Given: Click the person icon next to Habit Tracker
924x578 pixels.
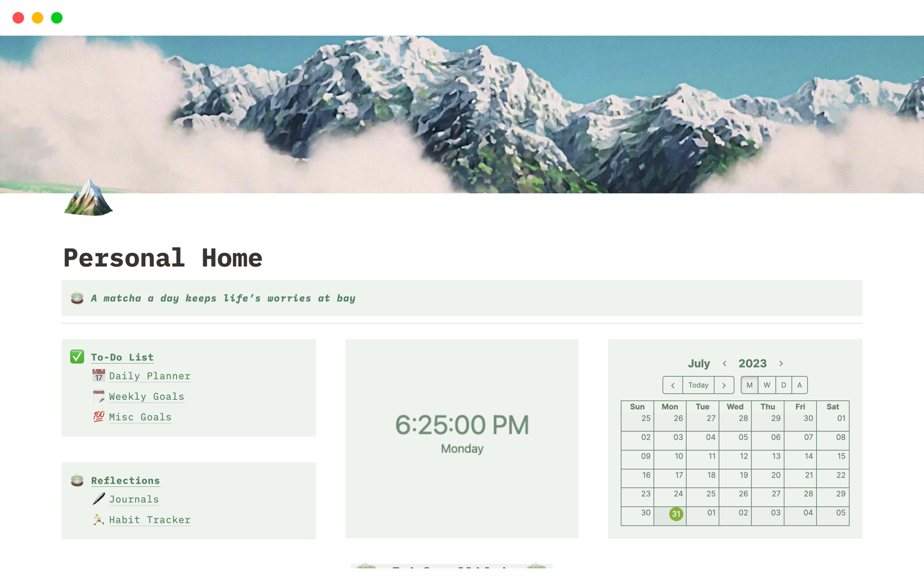Looking at the screenshot, I should [99, 519].
